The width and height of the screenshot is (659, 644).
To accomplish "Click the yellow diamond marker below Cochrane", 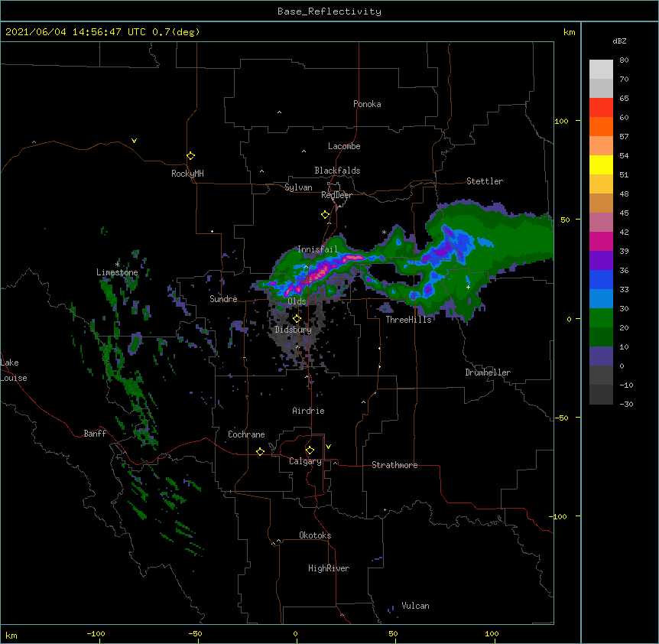I will (x=260, y=451).
